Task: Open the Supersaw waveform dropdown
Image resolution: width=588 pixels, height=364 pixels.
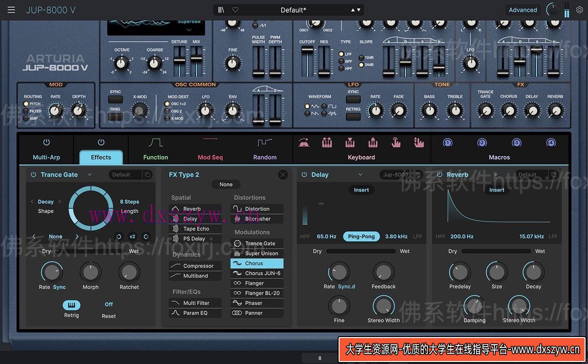Action: (189, 30)
